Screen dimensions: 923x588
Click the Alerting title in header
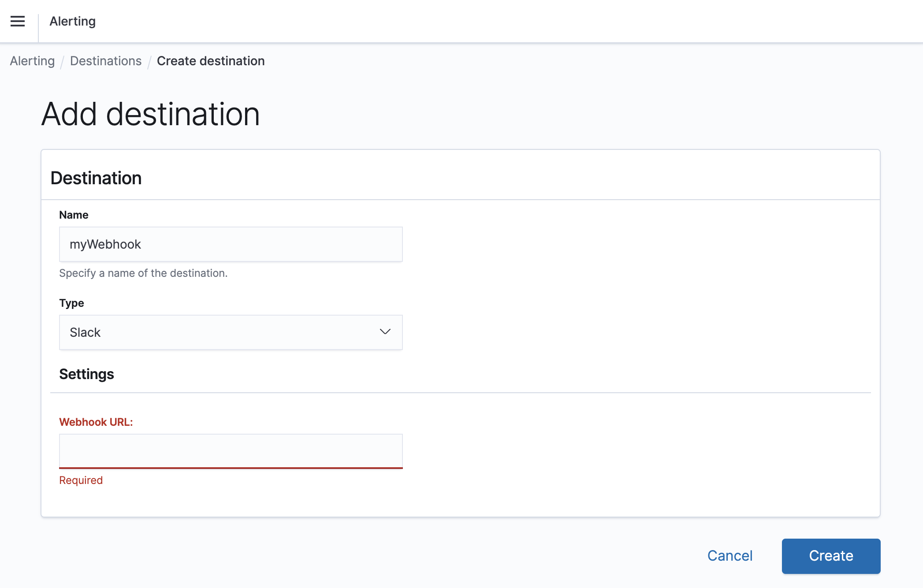pos(72,21)
